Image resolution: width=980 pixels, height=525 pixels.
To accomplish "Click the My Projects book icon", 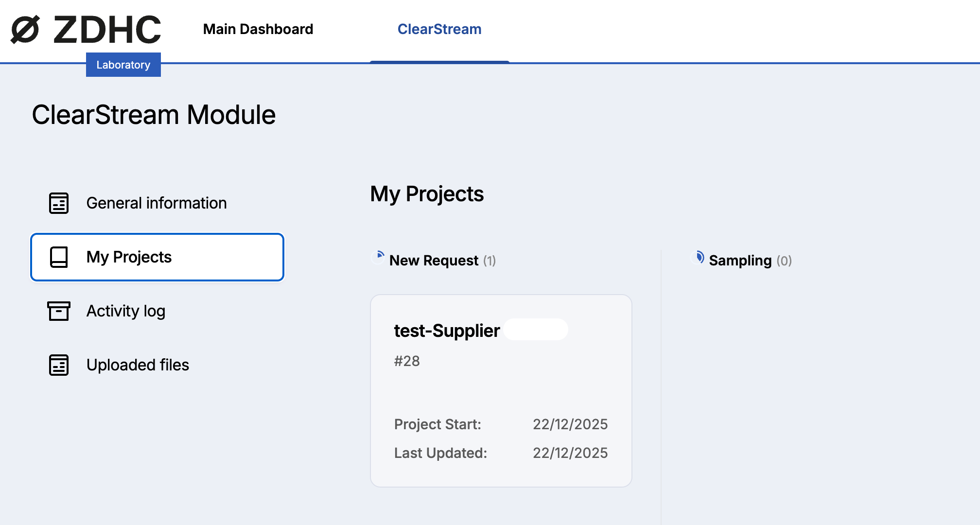I will tap(59, 257).
